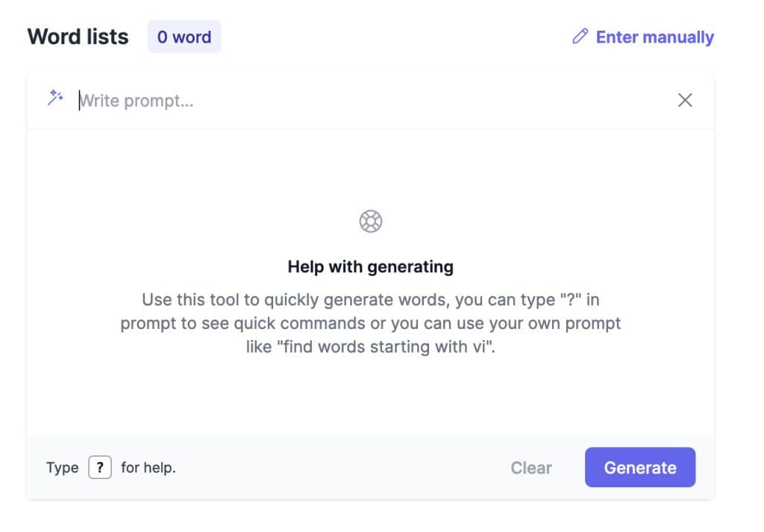
Task: Click the Clear button
Action: pos(531,468)
